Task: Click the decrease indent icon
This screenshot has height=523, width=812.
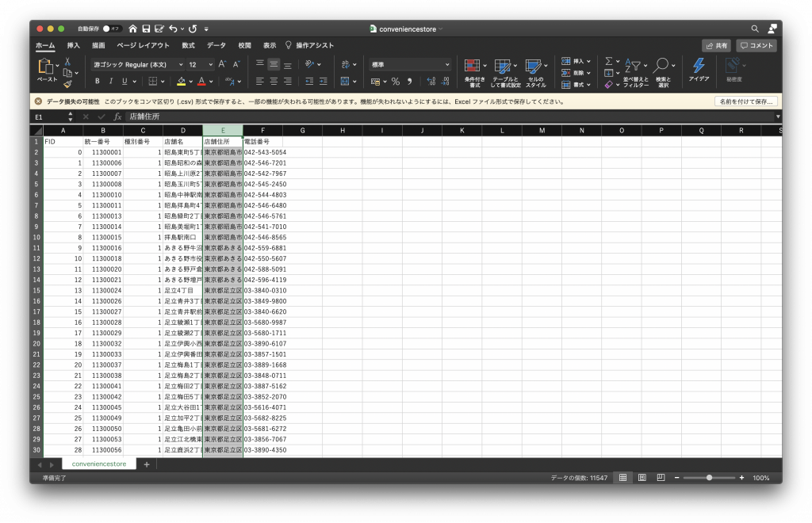Action: [x=309, y=81]
